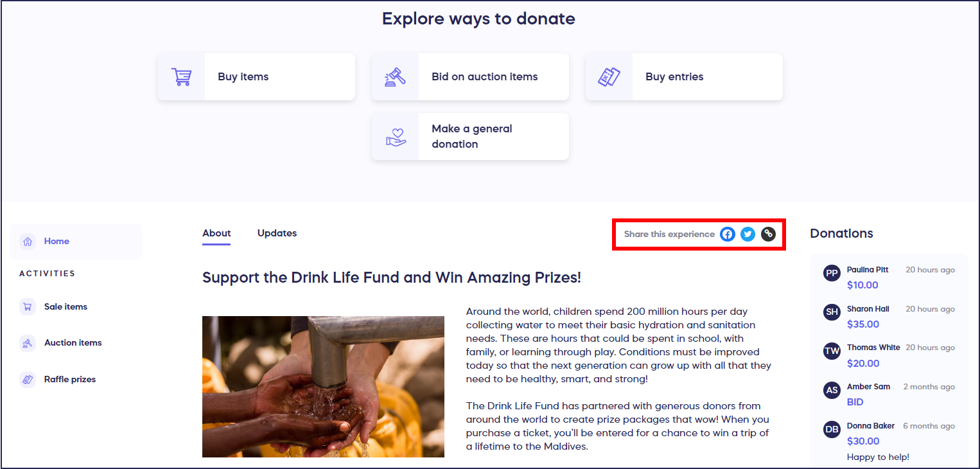Click Amber Sam's BID donation entry
Image resolution: width=980 pixels, height=469 pixels.
click(x=855, y=402)
